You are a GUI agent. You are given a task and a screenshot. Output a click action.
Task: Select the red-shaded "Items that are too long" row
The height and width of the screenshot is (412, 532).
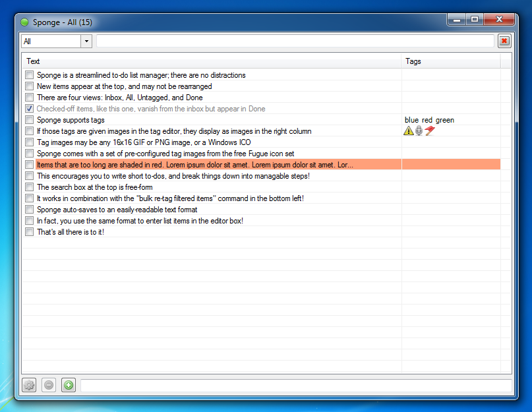pos(198,165)
